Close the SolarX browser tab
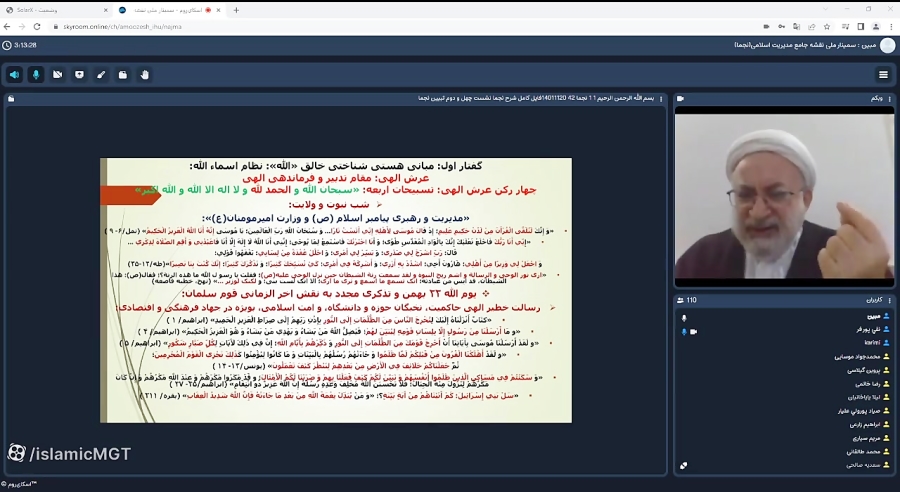900x492 pixels. click(105, 10)
